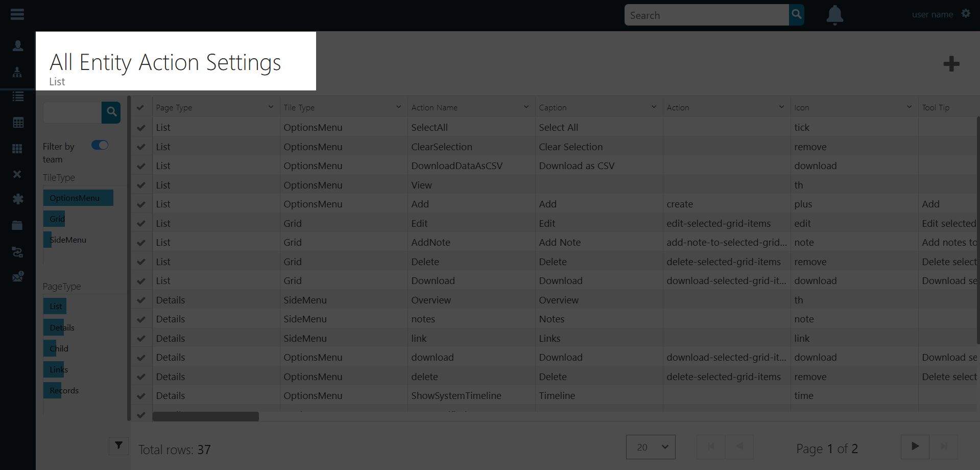Select the OptionsMenu TileType filter

pyautogui.click(x=78, y=198)
